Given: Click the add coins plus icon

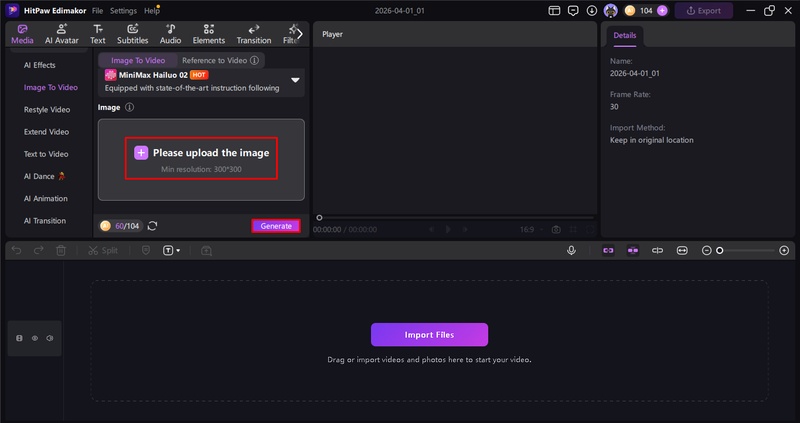Looking at the screenshot, I should (661, 10).
